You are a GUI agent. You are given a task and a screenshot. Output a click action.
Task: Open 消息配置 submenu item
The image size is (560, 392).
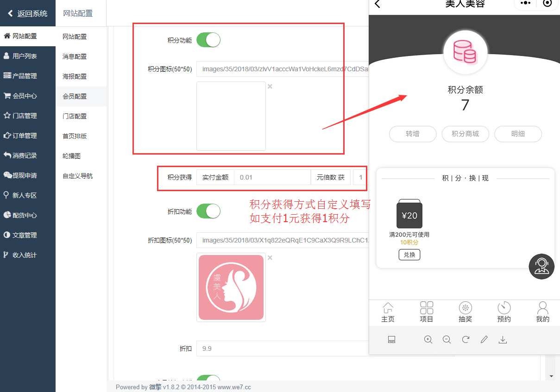pos(81,56)
